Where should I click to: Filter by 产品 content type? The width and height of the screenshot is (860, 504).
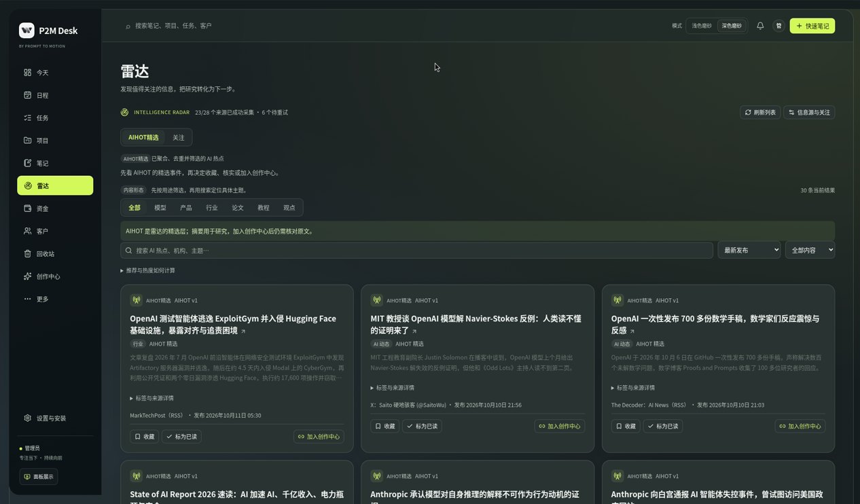186,208
